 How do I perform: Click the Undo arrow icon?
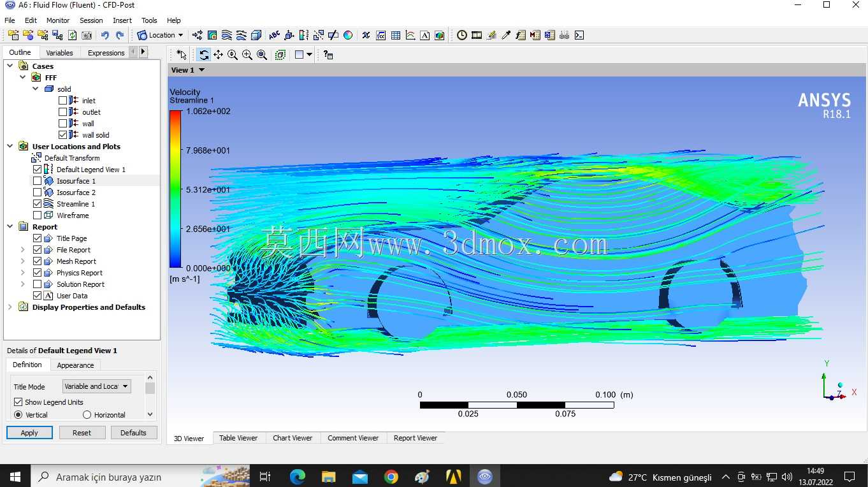(x=105, y=35)
